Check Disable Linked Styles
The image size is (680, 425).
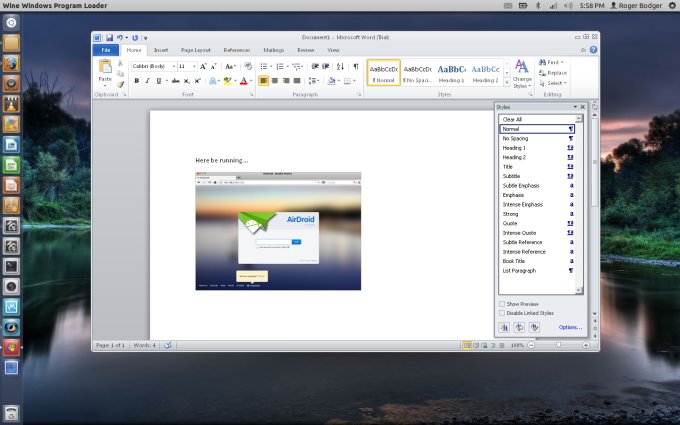tap(502, 312)
